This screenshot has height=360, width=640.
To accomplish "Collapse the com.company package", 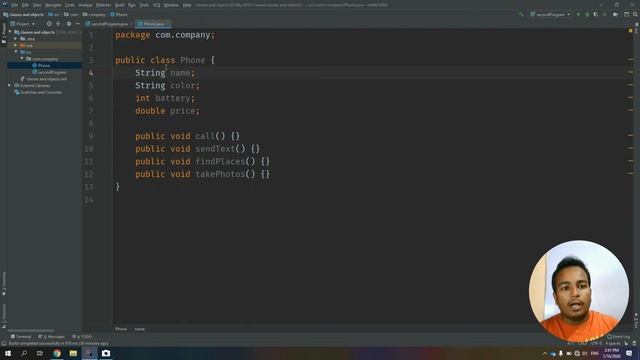I will [x=22, y=59].
